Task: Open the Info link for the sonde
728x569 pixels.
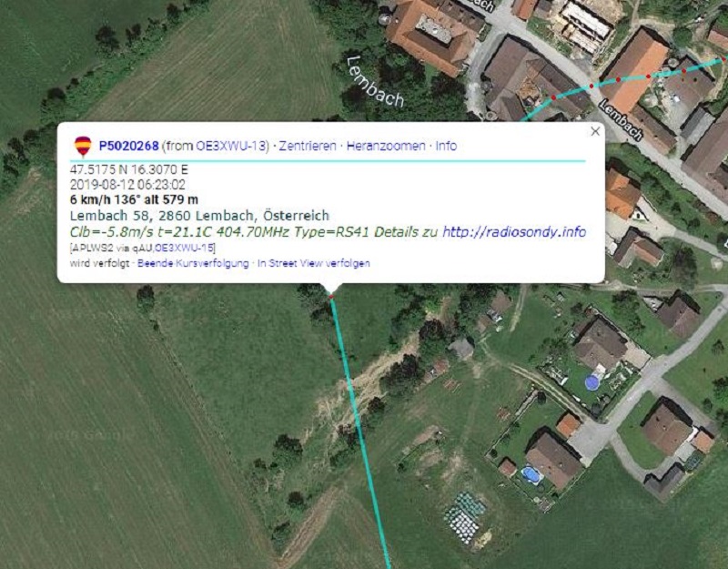Action: tap(446, 146)
